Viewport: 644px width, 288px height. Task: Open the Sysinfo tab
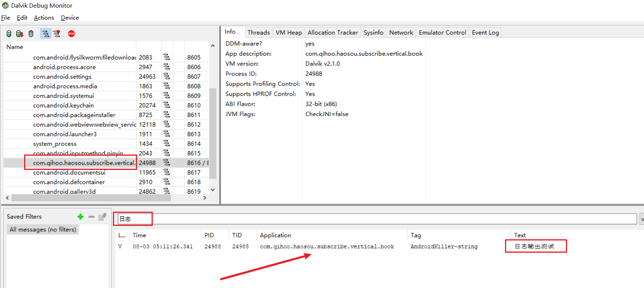point(373,33)
